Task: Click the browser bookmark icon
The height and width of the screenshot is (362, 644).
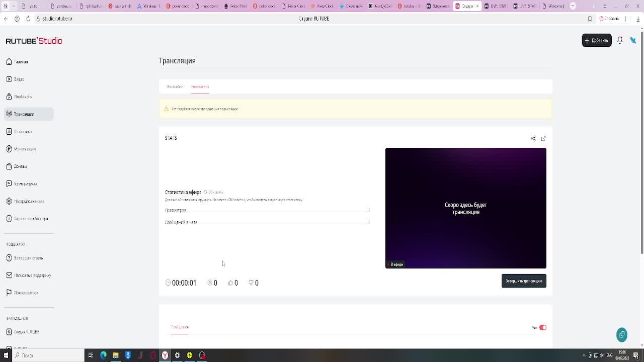Action: point(590,19)
